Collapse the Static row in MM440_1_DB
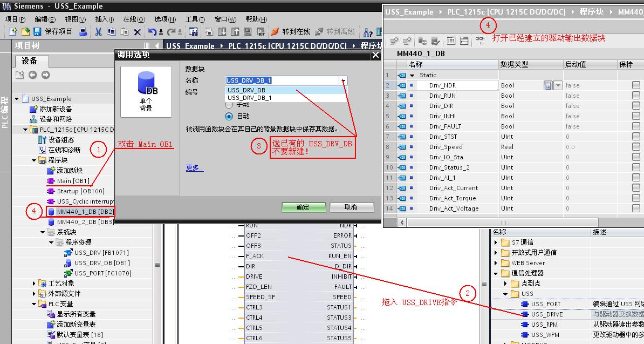Viewport: 644px width, 344px height. click(x=412, y=75)
